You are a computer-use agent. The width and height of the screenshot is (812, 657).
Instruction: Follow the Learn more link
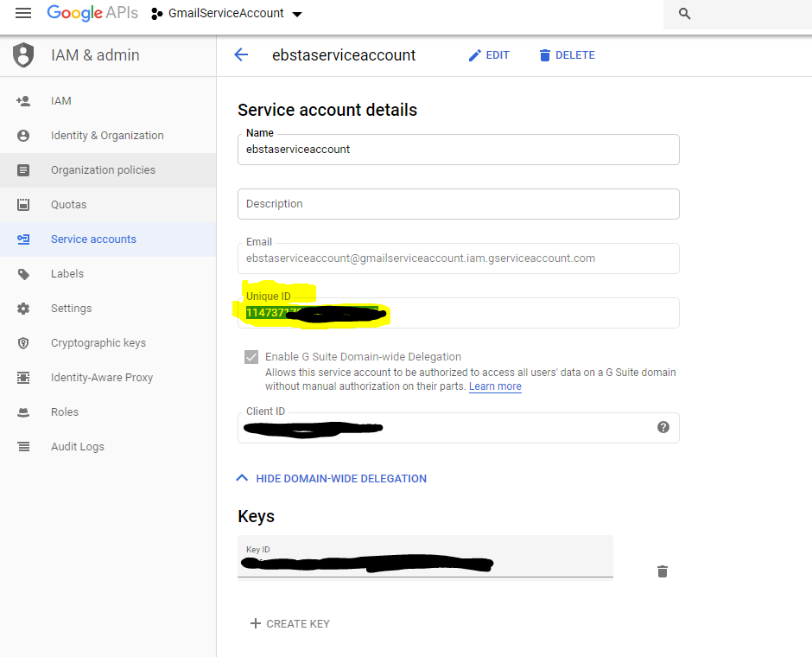495,386
